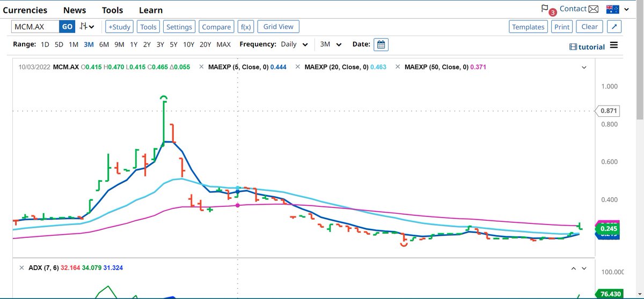The height and width of the screenshot is (299, 644).
Task: Open the Learn menu
Action: tap(151, 10)
